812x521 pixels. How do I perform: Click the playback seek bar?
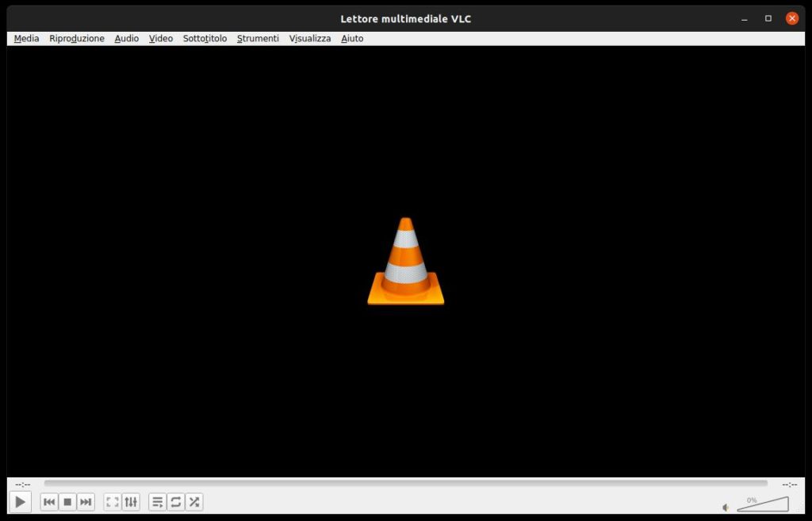(405, 483)
